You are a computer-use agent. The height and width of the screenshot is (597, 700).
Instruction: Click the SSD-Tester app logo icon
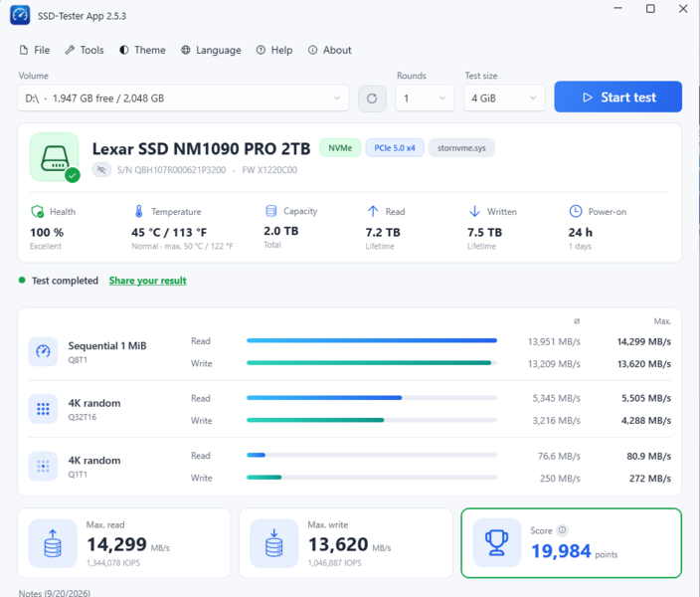pos(20,16)
